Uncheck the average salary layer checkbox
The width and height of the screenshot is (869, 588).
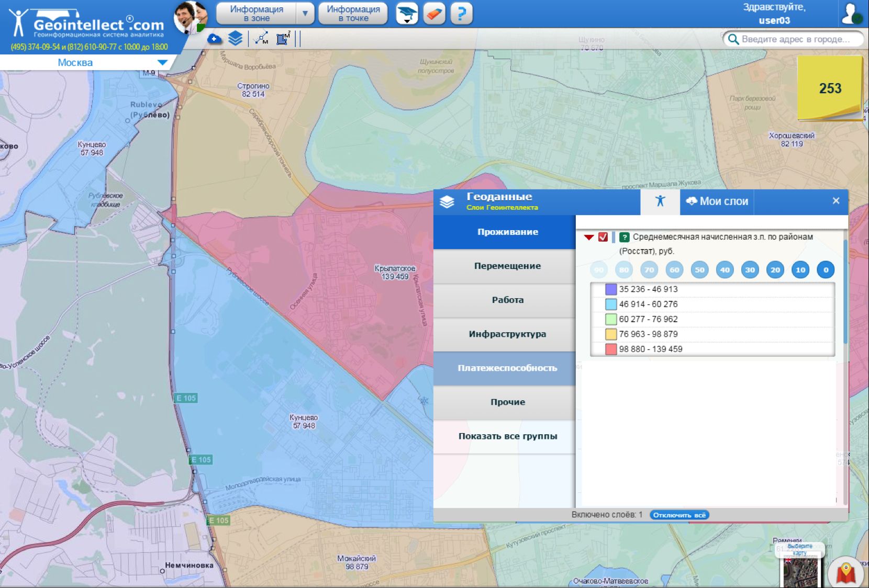coord(603,237)
